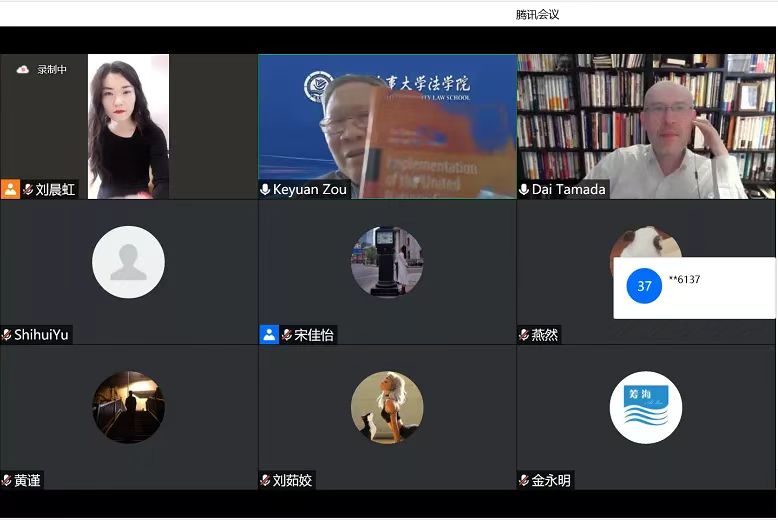The image size is (778, 520).
Task: Select the blue wave logo avatar of 金永明
Action: [x=646, y=407]
